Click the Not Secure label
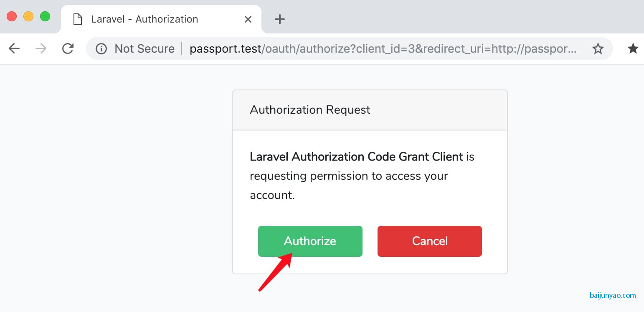 145,49
